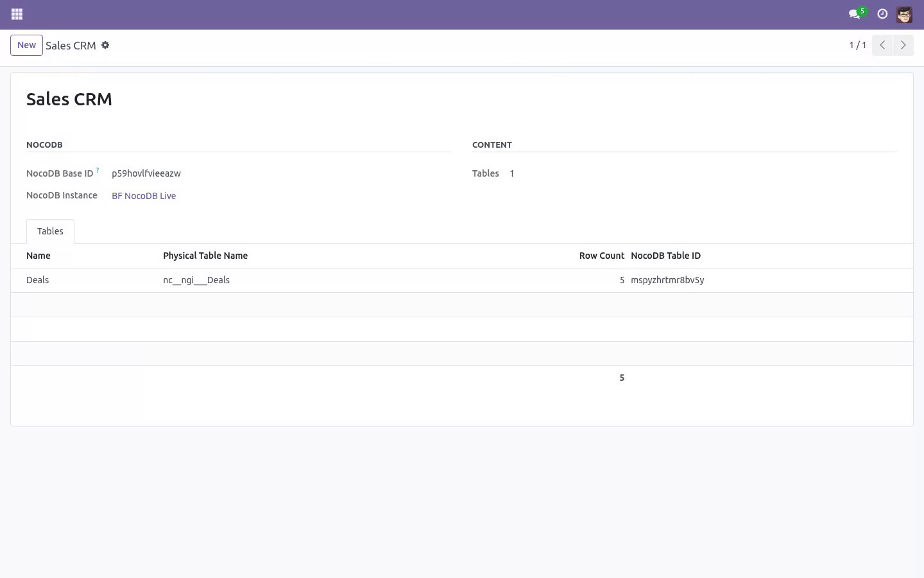
Task: Click the Sales CRM breadcrumb text
Action: click(71, 46)
